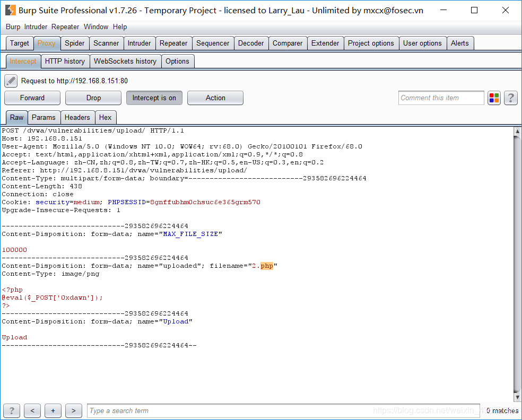Switch to the Spider tab
522x420 pixels.
(x=75, y=43)
